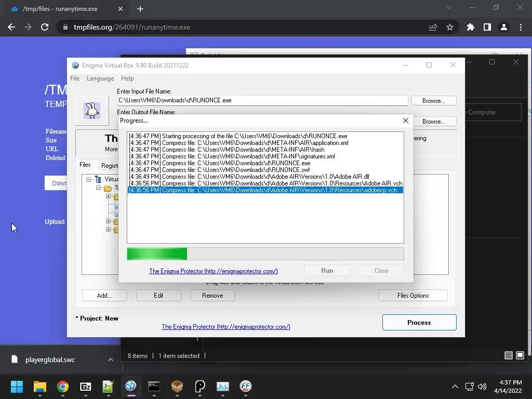
Task: Open Enigma Protector link in Progress dialog
Action: coord(214,271)
